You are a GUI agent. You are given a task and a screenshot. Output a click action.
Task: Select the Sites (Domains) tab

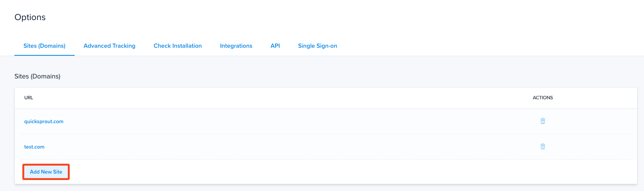click(x=44, y=46)
